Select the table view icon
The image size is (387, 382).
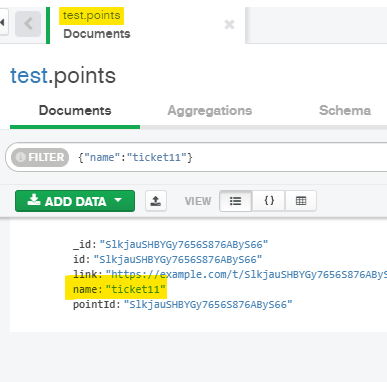(301, 201)
